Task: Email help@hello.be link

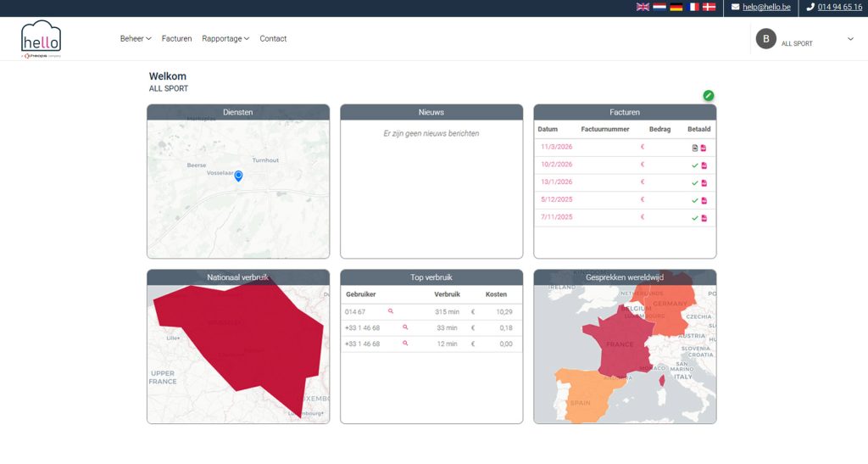Action: [x=766, y=7]
